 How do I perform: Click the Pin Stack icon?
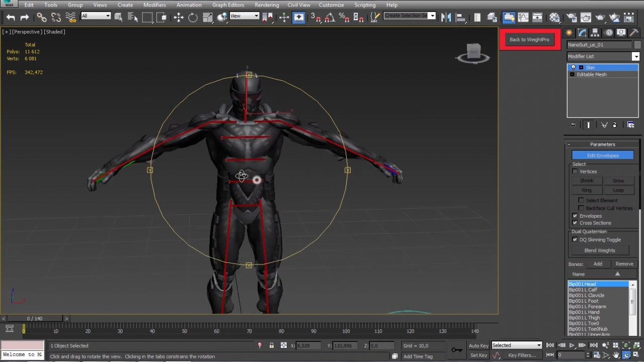(573, 125)
